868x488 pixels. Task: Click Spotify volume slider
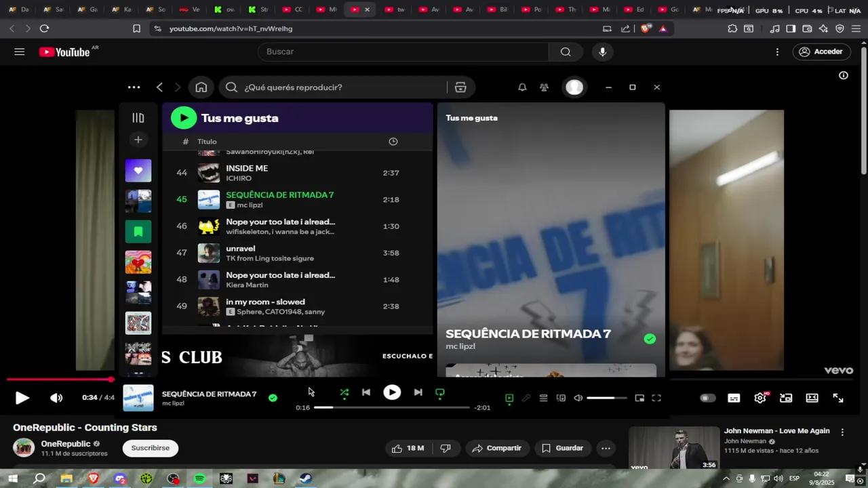point(606,398)
